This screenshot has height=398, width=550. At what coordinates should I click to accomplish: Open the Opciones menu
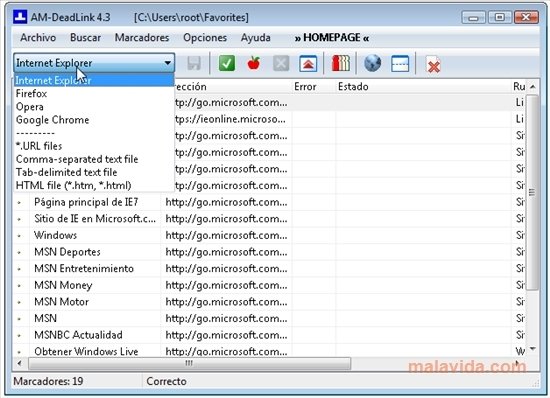pyautogui.click(x=205, y=38)
